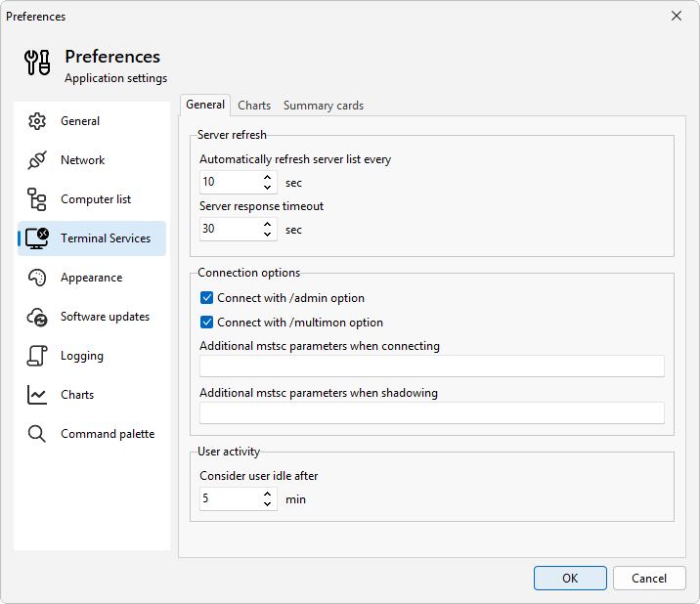Click the Computer list tree icon
700x604 pixels.
click(37, 199)
